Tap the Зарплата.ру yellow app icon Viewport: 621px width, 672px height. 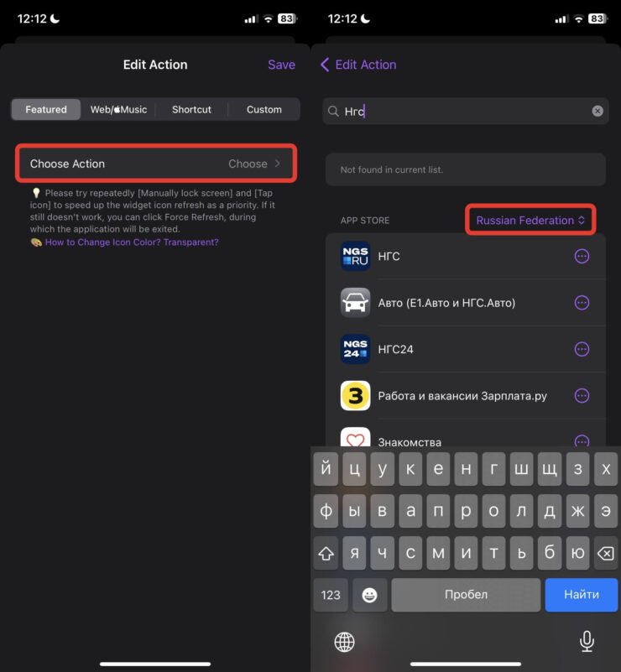pyautogui.click(x=355, y=396)
